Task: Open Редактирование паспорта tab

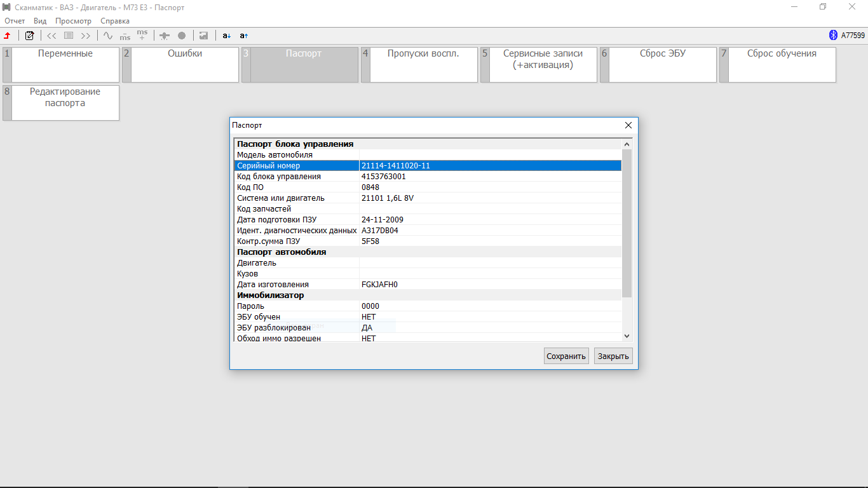Action: click(x=65, y=102)
